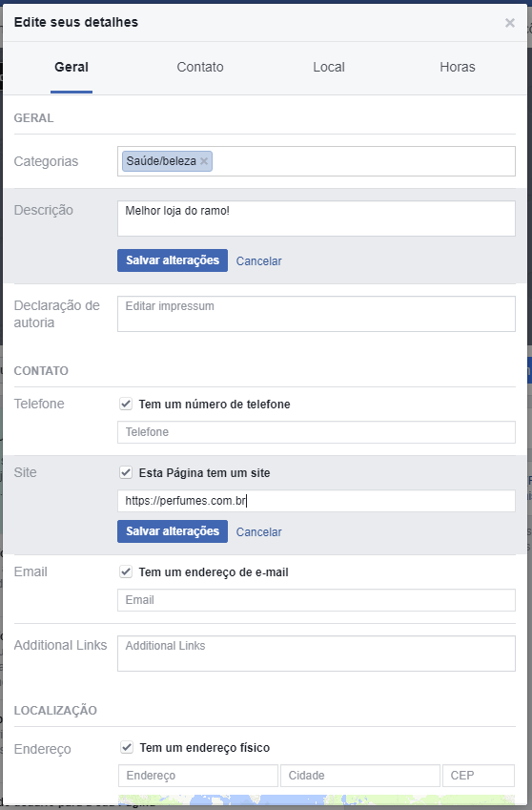
Task: Cancel editing the site URL
Action: pos(259,532)
